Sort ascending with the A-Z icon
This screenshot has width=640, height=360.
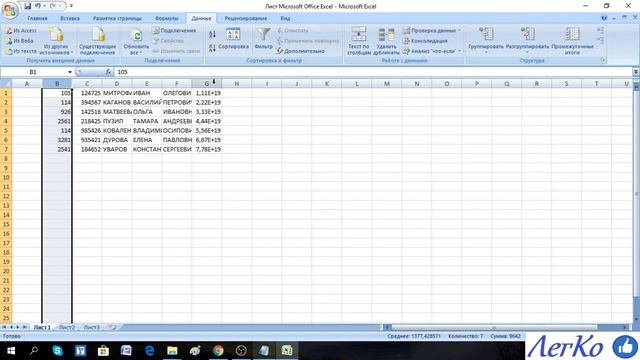click(212, 35)
